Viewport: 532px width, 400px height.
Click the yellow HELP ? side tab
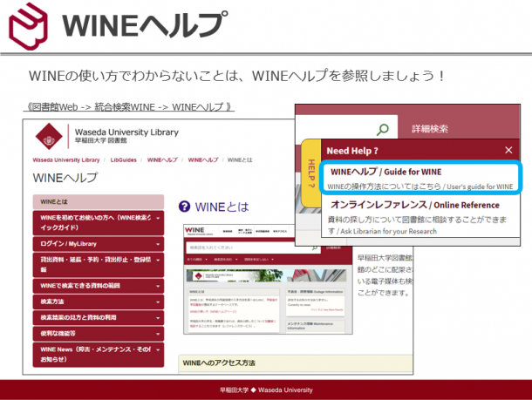click(311, 173)
